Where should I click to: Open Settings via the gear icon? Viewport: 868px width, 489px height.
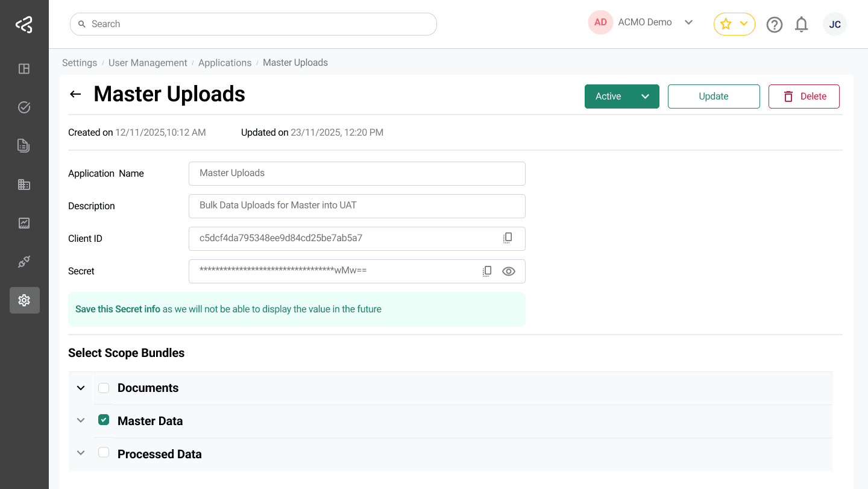click(24, 300)
